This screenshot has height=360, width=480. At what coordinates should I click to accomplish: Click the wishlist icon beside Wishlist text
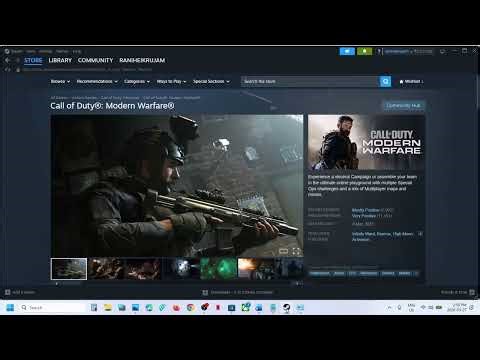pyautogui.click(x=401, y=81)
